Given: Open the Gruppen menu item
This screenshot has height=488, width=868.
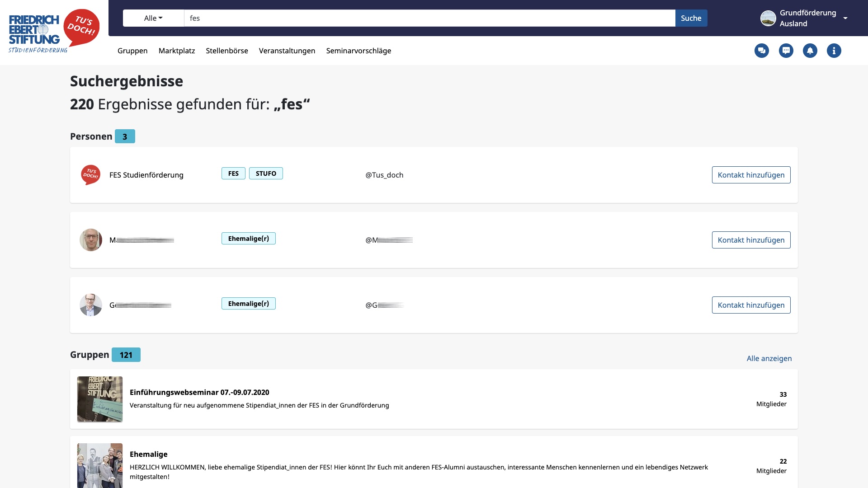Looking at the screenshot, I should (x=132, y=51).
